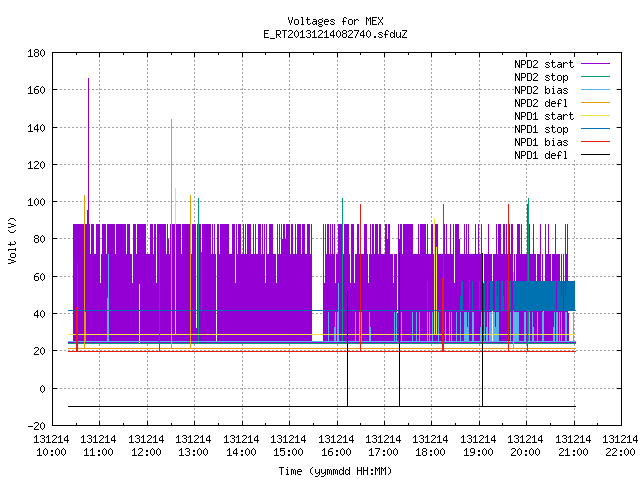Click the 14:00 x-axis time label
The width and height of the screenshot is (640, 480).
[x=241, y=453]
